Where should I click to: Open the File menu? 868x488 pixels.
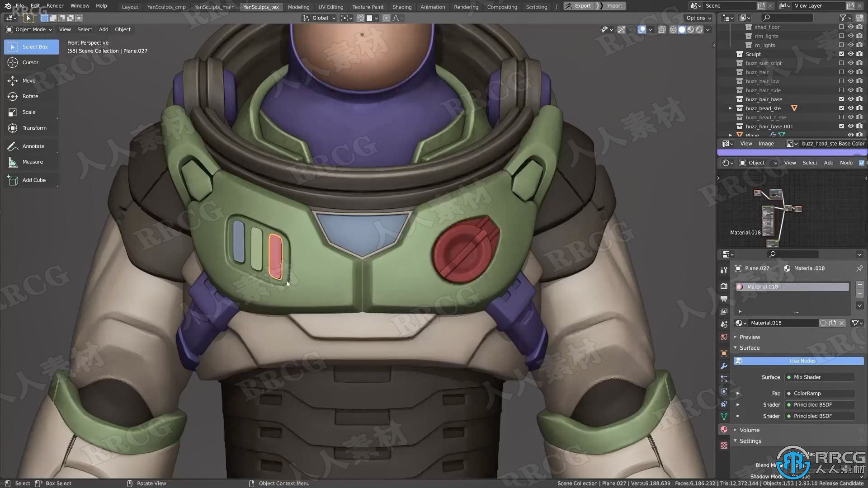[20, 6]
